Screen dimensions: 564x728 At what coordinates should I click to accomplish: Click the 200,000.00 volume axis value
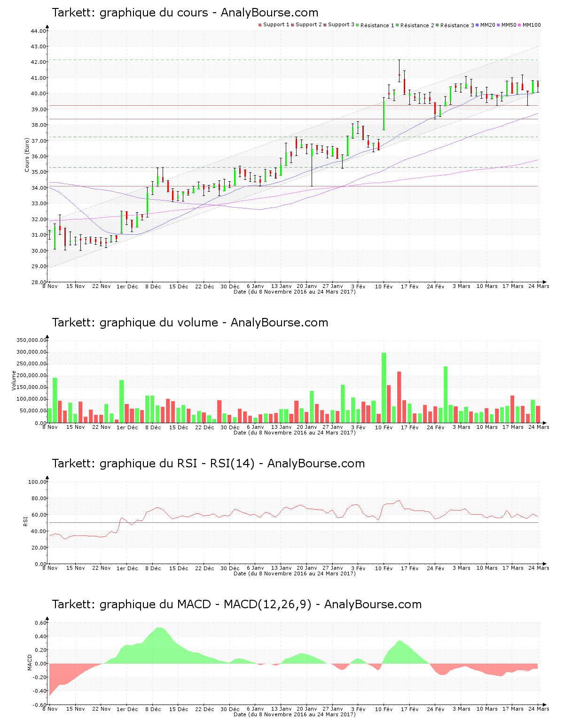31,376
